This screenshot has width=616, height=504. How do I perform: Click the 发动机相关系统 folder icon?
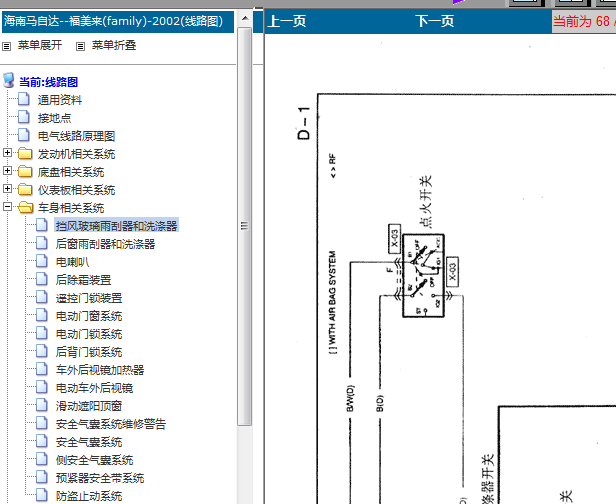click(x=25, y=153)
